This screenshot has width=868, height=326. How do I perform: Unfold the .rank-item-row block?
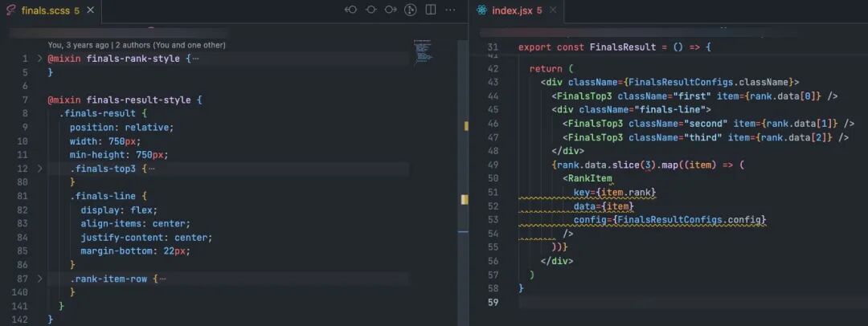click(x=39, y=279)
